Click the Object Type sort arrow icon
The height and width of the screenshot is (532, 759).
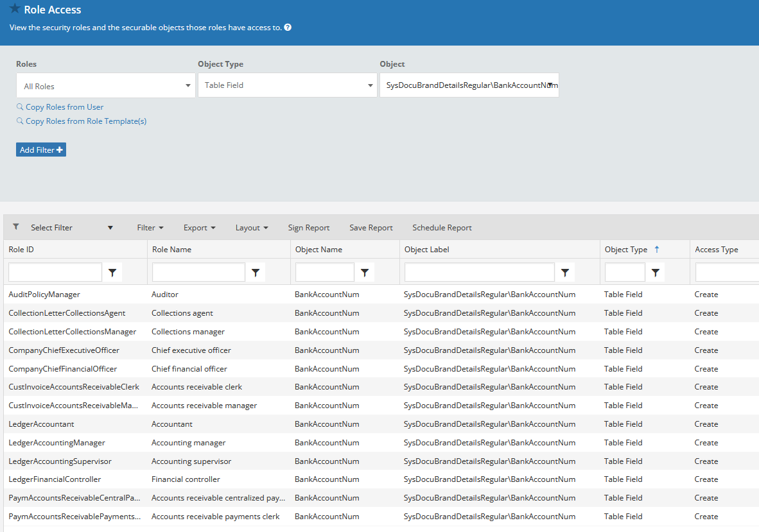click(656, 250)
